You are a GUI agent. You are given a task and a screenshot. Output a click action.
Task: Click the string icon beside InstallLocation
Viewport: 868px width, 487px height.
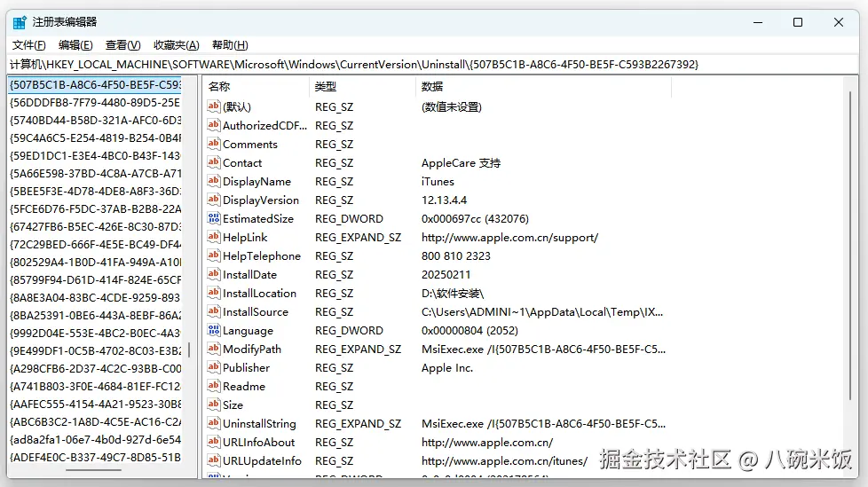(x=214, y=293)
